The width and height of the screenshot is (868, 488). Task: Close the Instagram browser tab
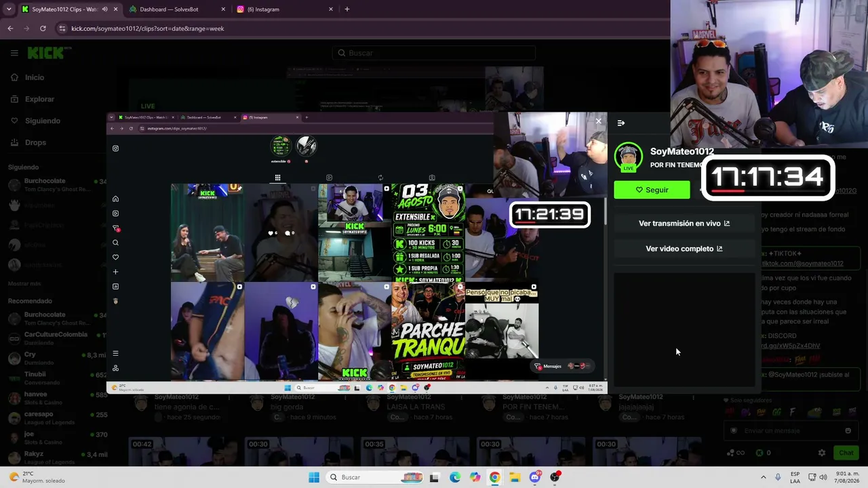click(331, 9)
